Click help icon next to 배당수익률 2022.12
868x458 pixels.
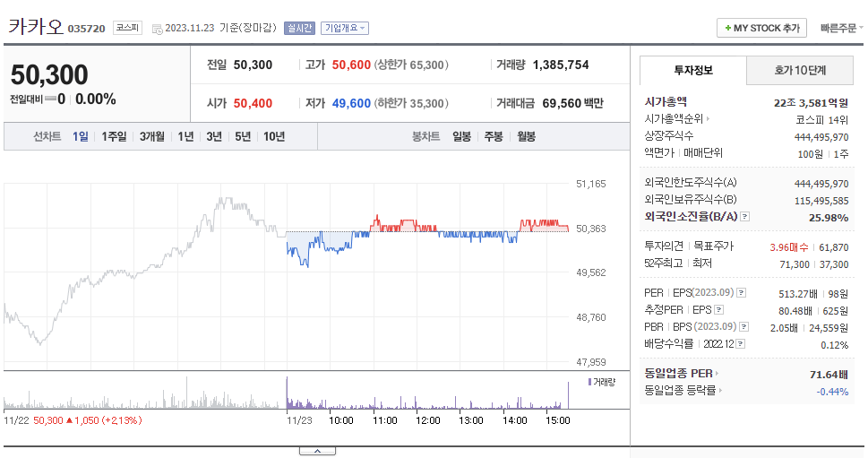(741, 344)
